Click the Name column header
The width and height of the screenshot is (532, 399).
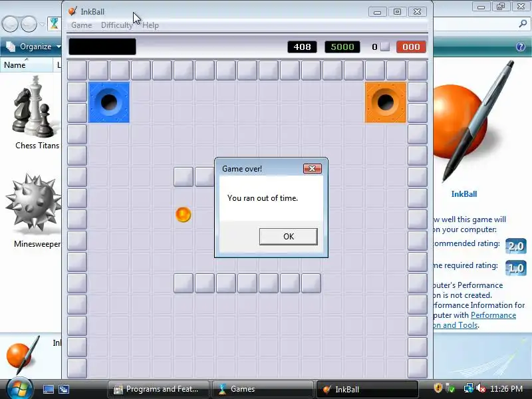[x=27, y=65]
